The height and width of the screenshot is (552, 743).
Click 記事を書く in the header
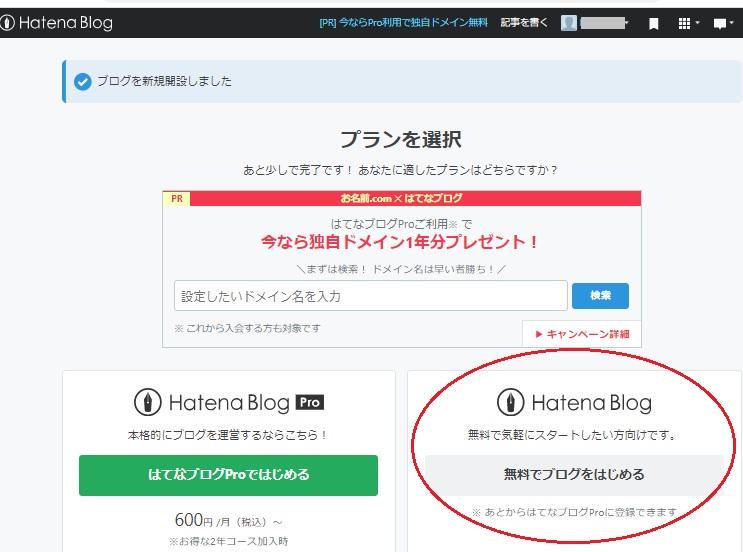(x=524, y=23)
